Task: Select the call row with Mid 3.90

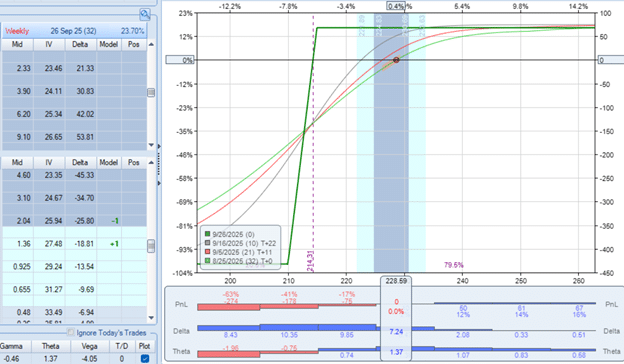Action: click(x=74, y=91)
